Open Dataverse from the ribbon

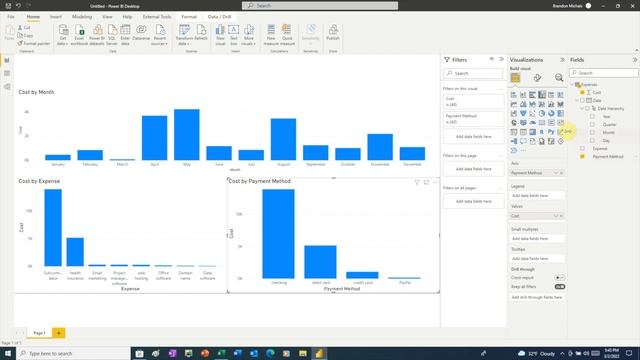tap(141, 33)
